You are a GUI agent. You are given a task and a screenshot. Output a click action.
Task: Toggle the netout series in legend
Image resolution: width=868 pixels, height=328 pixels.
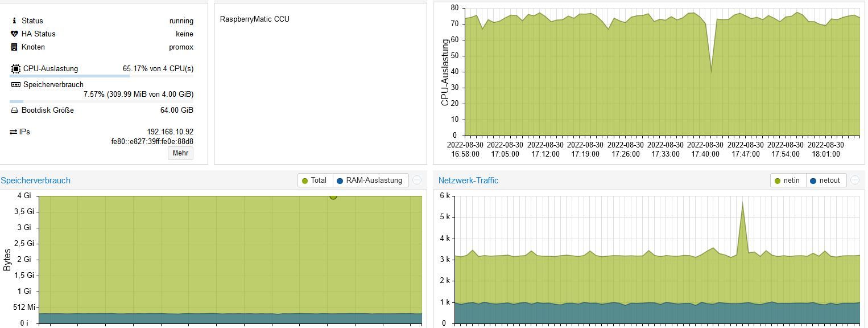click(825, 180)
